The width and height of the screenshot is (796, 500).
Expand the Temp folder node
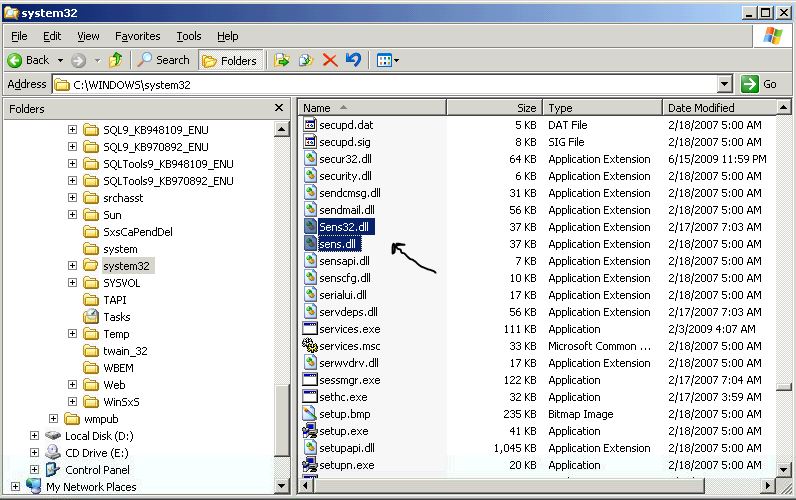pos(72,334)
